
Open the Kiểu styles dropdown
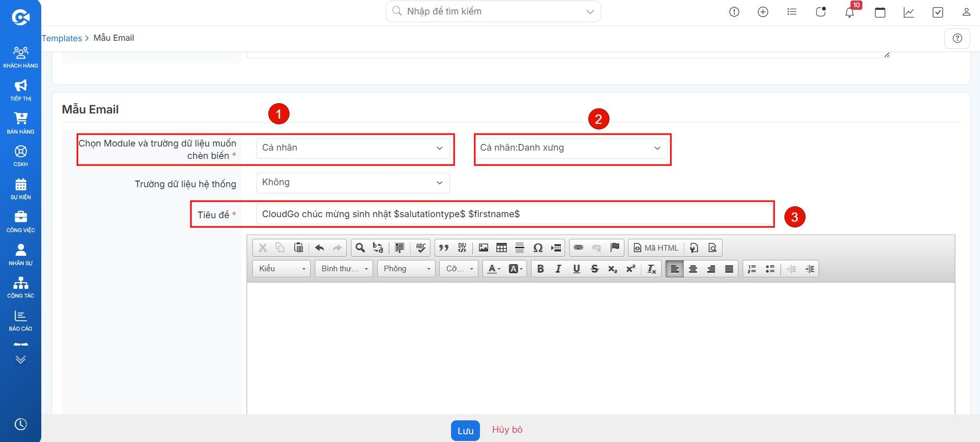coord(281,269)
